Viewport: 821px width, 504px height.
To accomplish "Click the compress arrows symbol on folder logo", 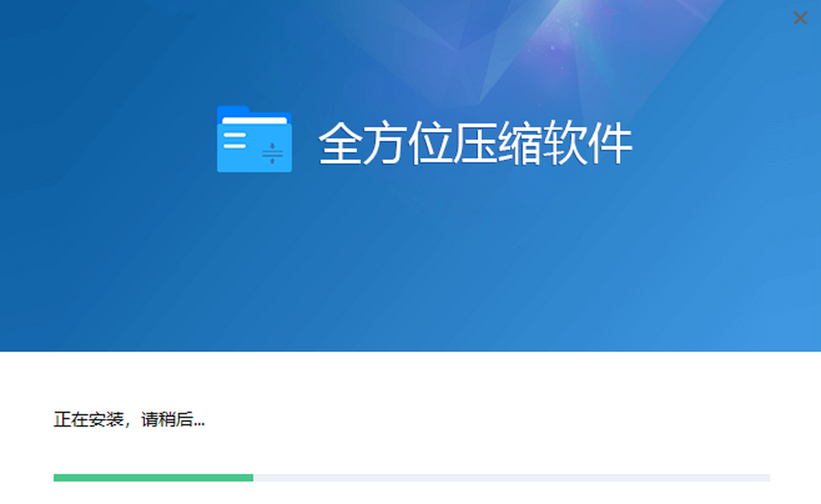I will coord(272,154).
